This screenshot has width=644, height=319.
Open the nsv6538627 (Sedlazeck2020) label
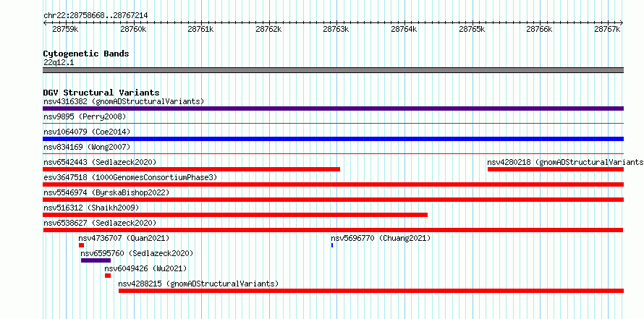(100, 223)
